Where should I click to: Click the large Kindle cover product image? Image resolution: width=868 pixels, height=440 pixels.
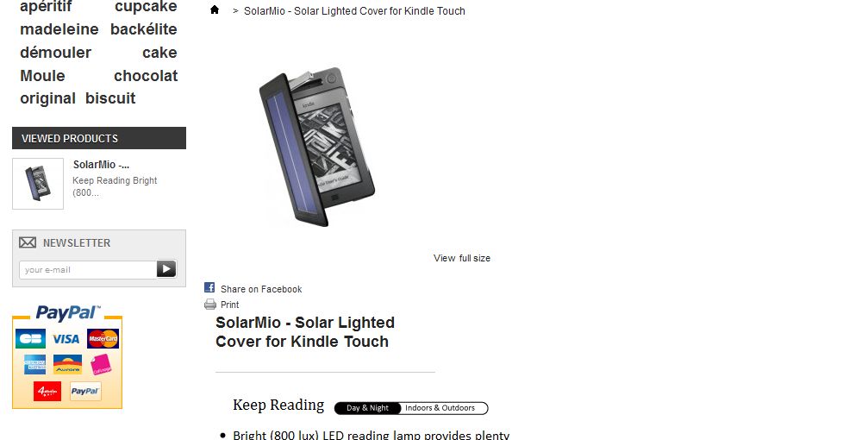[x=317, y=147]
